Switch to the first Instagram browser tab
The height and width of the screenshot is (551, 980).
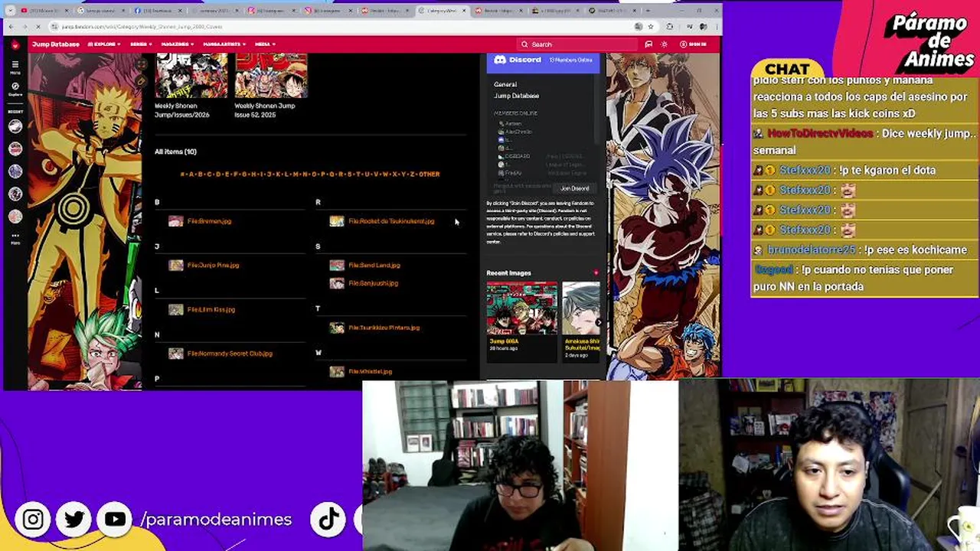(x=272, y=11)
